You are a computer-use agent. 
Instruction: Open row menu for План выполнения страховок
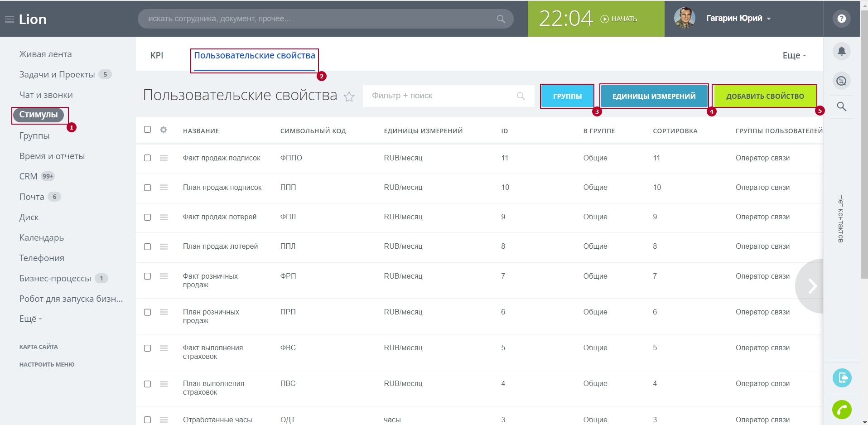(x=164, y=384)
